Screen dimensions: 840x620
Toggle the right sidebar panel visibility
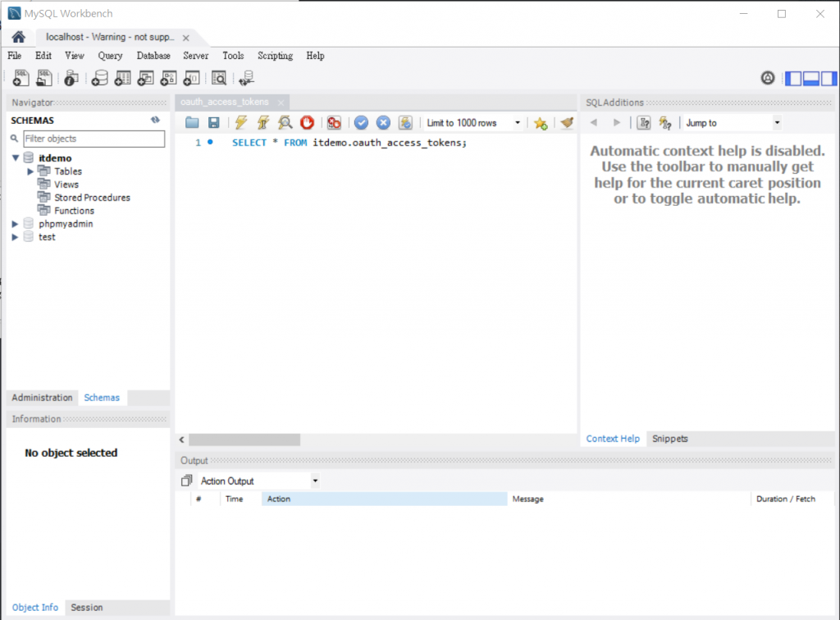(x=829, y=79)
